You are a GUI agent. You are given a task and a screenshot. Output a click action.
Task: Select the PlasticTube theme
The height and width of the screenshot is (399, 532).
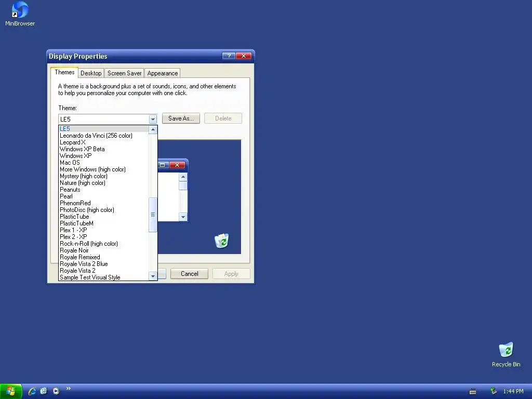click(x=103, y=217)
